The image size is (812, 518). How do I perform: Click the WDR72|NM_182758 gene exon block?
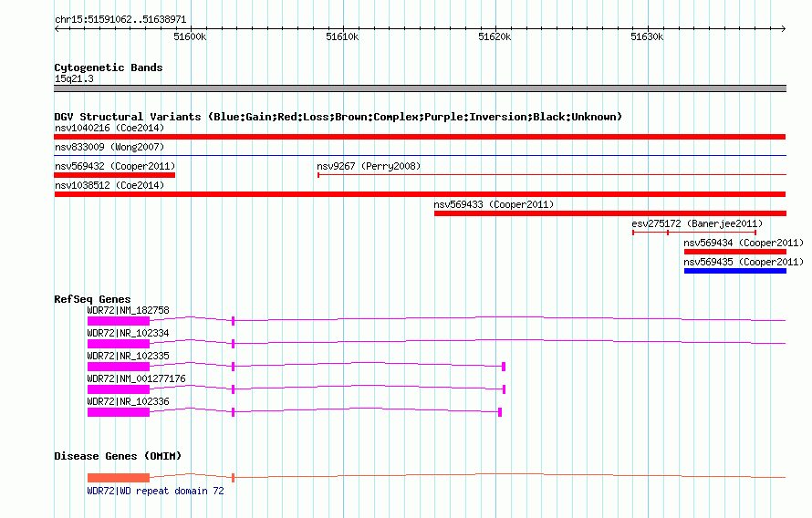[118, 321]
